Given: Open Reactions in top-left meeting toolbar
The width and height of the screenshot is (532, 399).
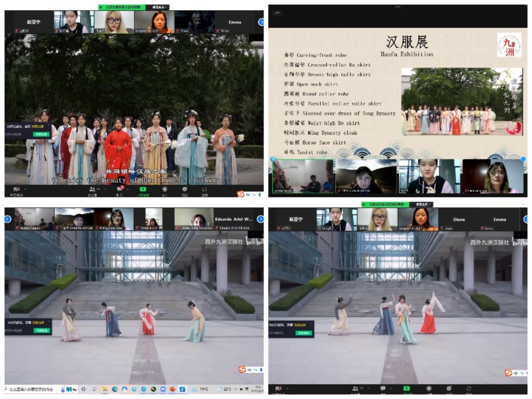Looking at the screenshot, I should 184,190.
